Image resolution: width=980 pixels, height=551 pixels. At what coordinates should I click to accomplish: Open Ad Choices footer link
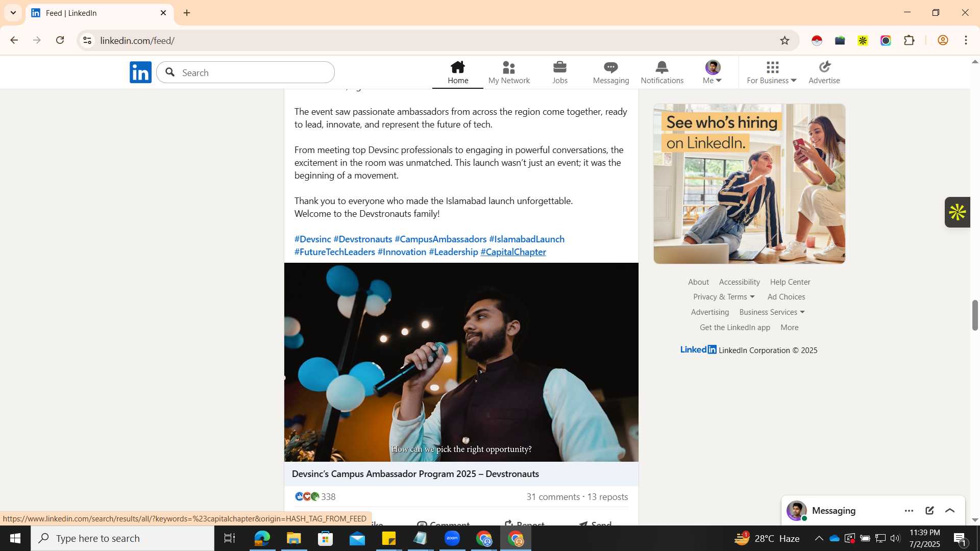[x=786, y=297]
